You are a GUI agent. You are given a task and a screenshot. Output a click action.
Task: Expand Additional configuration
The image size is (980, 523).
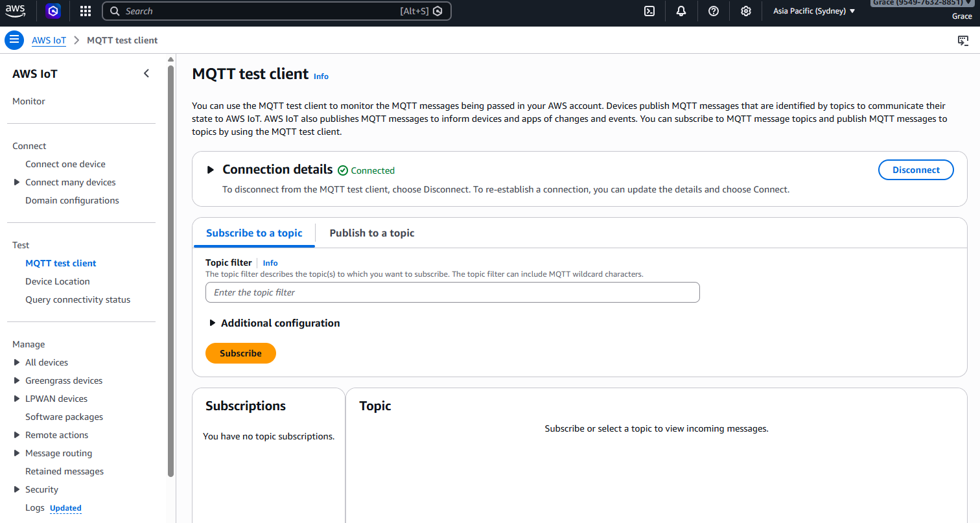click(x=213, y=323)
